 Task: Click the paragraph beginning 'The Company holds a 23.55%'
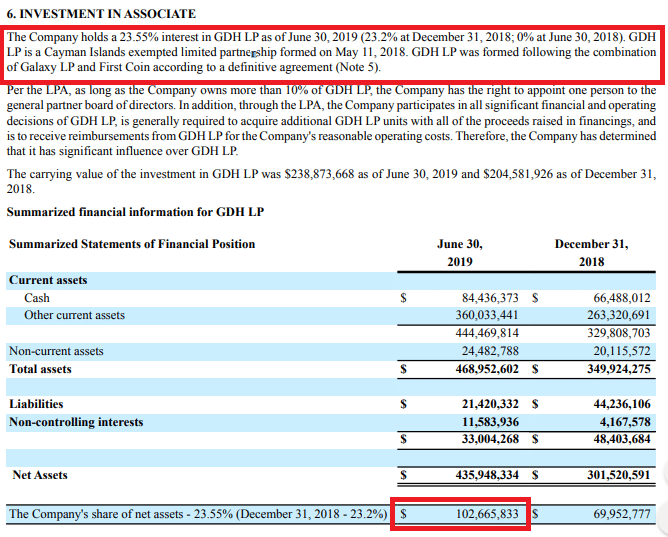tap(331, 52)
